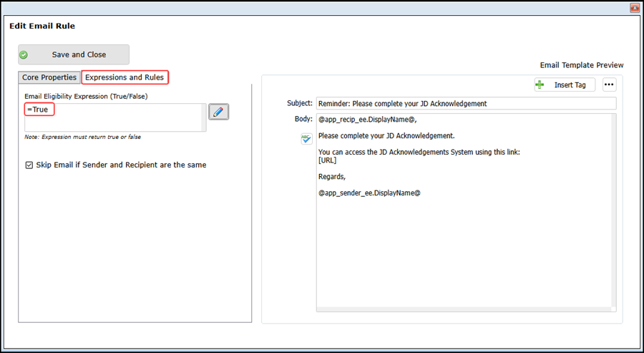This screenshot has width=644, height=353.
Task: Run the spell check icon beside Body
Action: coord(306,139)
